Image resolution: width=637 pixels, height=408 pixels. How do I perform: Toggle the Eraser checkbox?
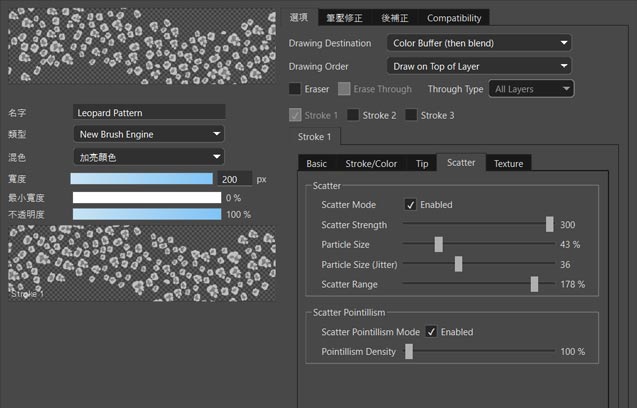point(295,89)
